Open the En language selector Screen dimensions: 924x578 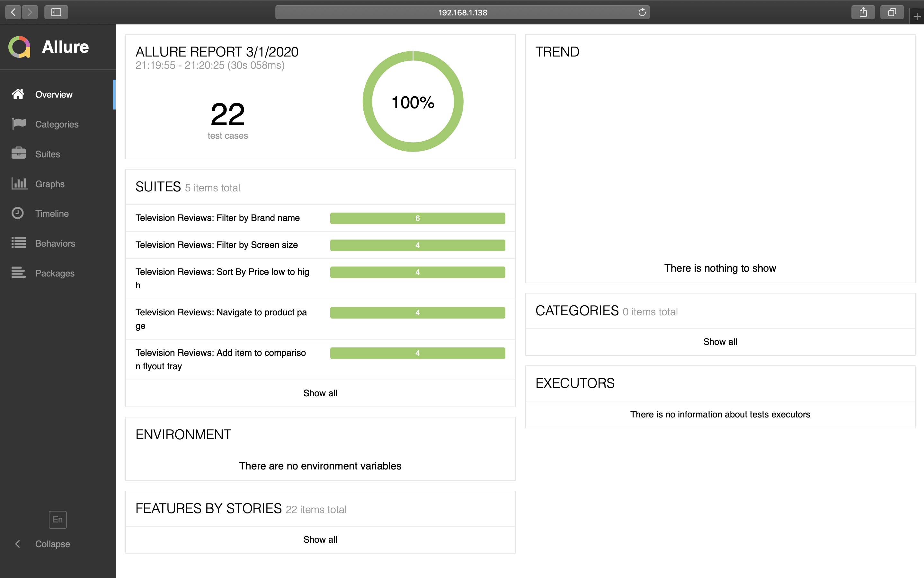pos(58,520)
